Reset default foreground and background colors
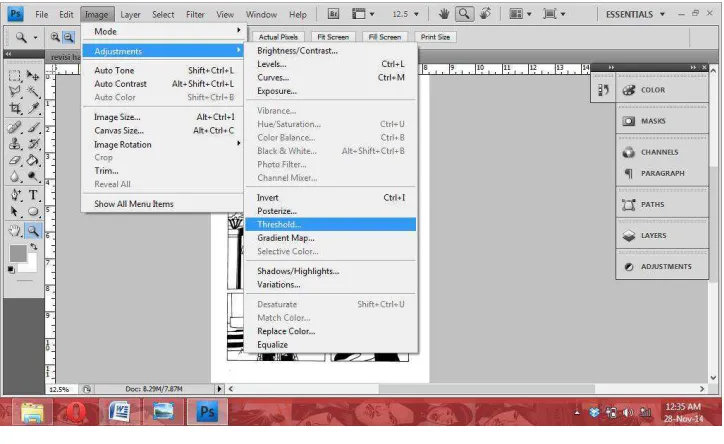 click(x=11, y=270)
